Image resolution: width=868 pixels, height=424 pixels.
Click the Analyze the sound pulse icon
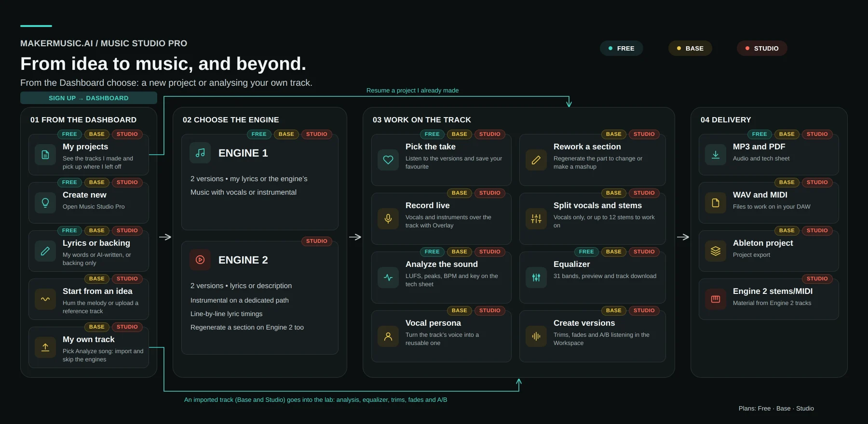(x=388, y=278)
